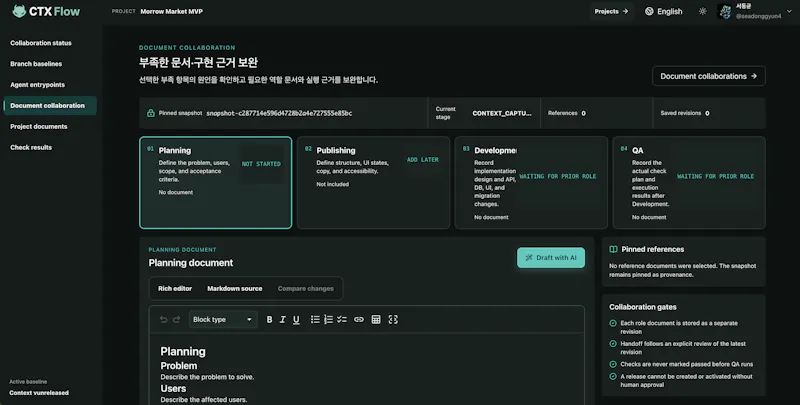This screenshot has width=800, height=405.
Task: Toggle italic formatting
Action: pyautogui.click(x=283, y=319)
